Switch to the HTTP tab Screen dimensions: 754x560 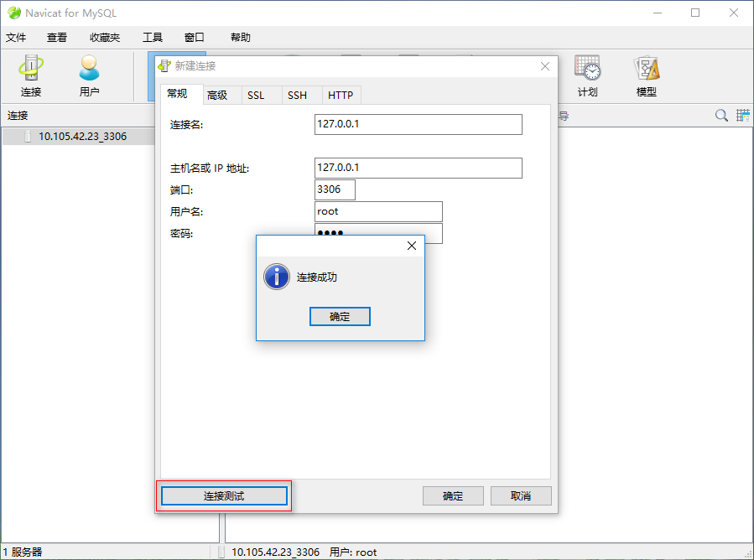click(341, 95)
